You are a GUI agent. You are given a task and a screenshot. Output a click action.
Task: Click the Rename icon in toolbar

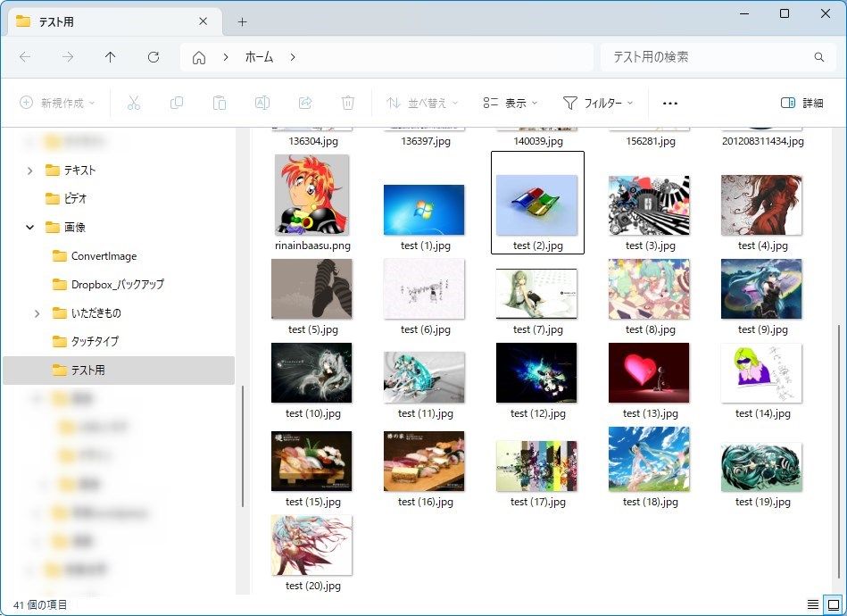tap(262, 103)
